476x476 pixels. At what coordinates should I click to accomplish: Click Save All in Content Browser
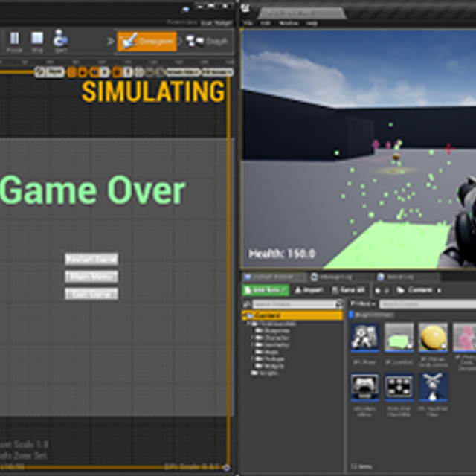pyautogui.click(x=348, y=289)
